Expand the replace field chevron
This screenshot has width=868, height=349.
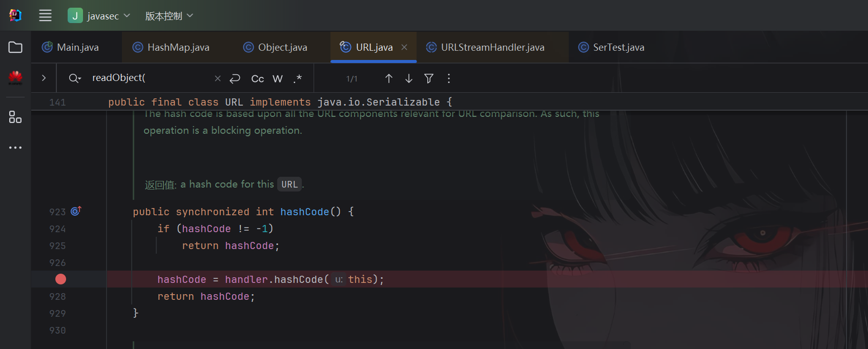click(x=44, y=78)
